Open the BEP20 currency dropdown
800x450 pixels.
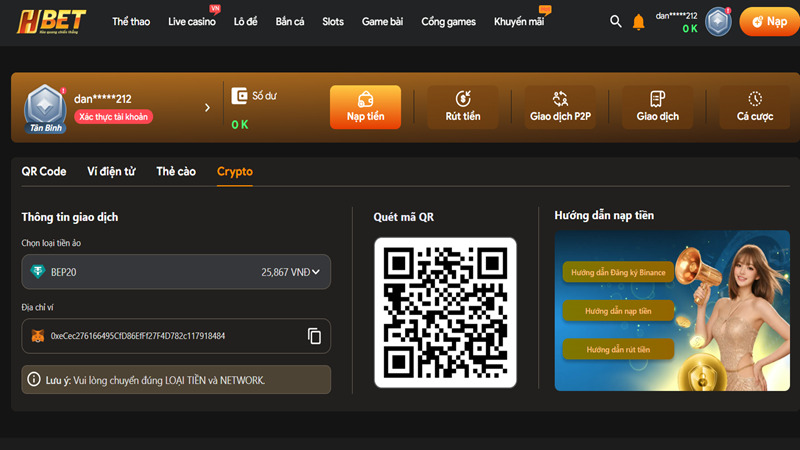pyautogui.click(x=176, y=272)
